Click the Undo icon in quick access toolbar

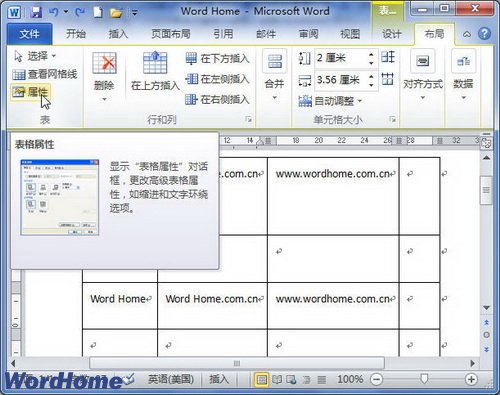[x=53, y=12]
